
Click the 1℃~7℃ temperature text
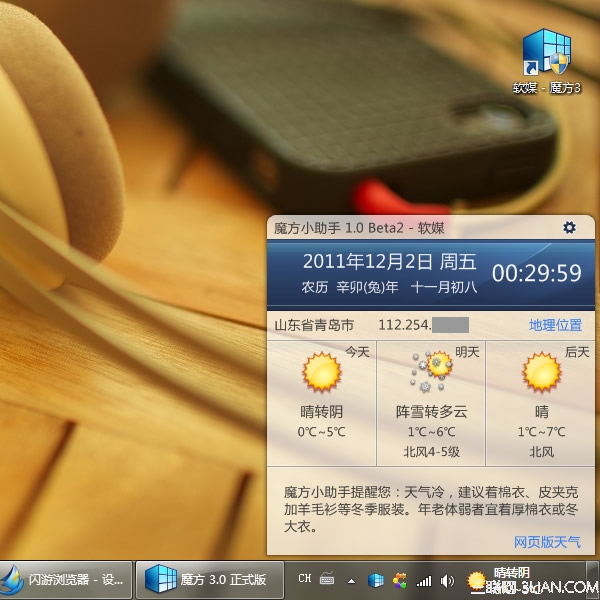click(x=541, y=432)
